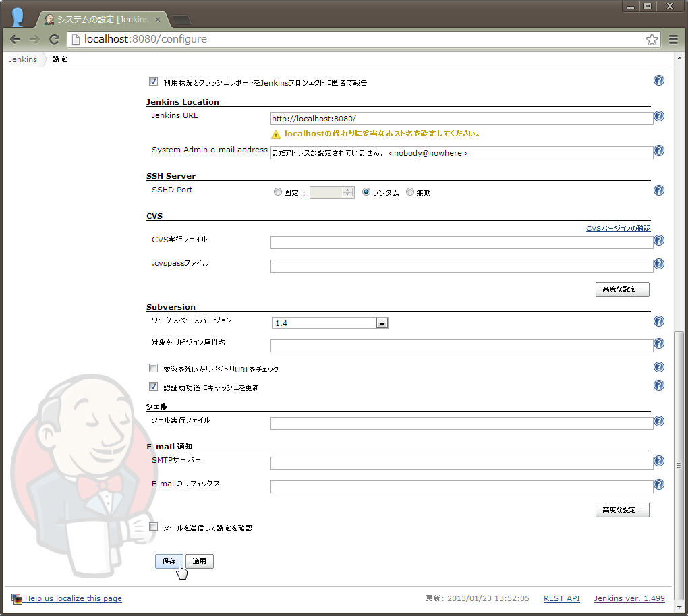Click the SSHD fixed port stepper arrows

click(347, 192)
